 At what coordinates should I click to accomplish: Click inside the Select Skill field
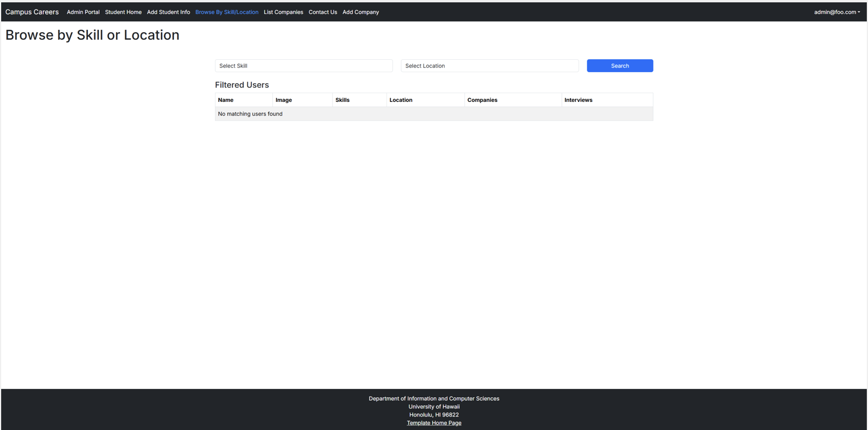point(303,66)
